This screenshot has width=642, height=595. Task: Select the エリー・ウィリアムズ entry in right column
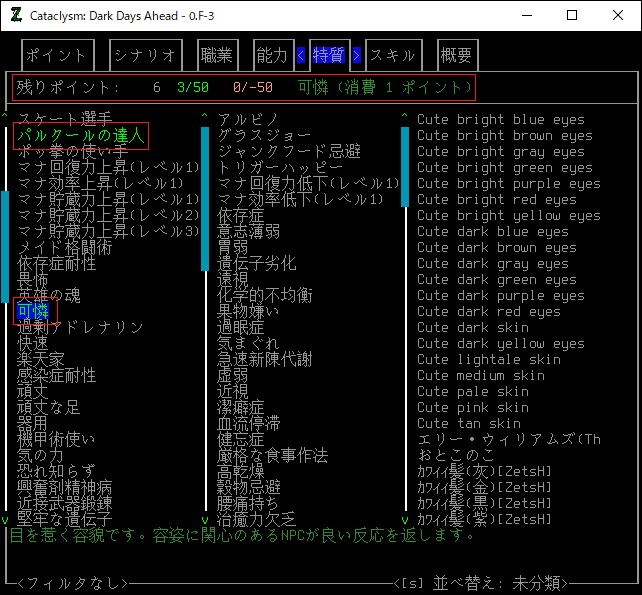(508, 440)
